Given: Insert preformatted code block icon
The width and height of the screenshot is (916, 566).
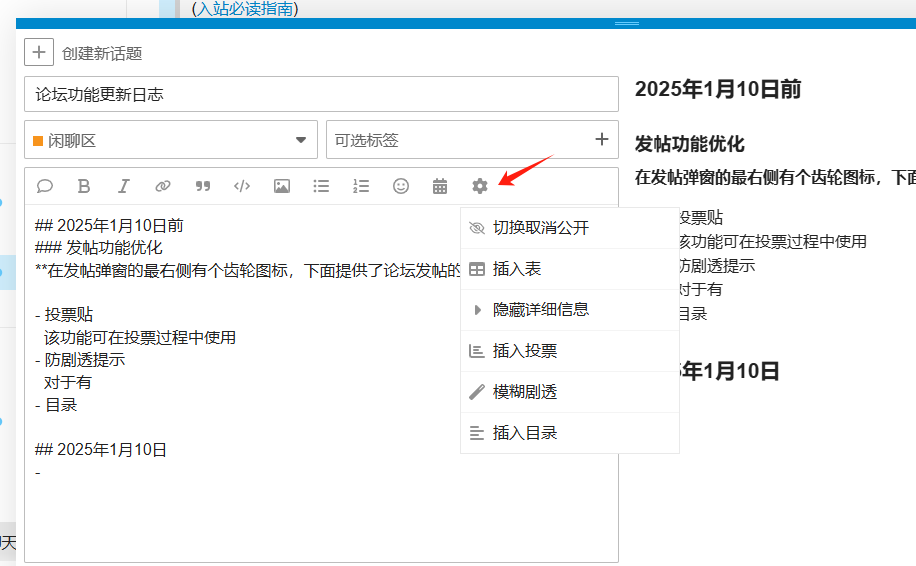Looking at the screenshot, I should 242,186.
